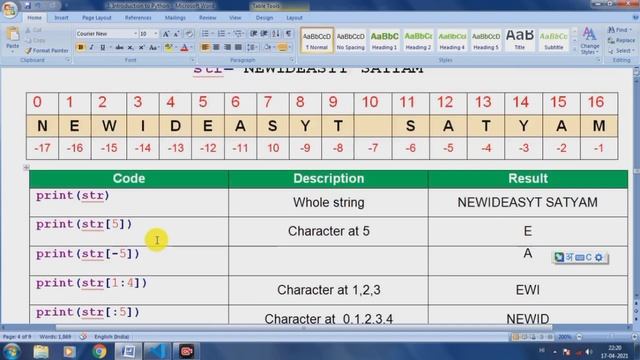Click the table move handle
The width and height of the screenshot is (640, 360).
tap(26, 167)
